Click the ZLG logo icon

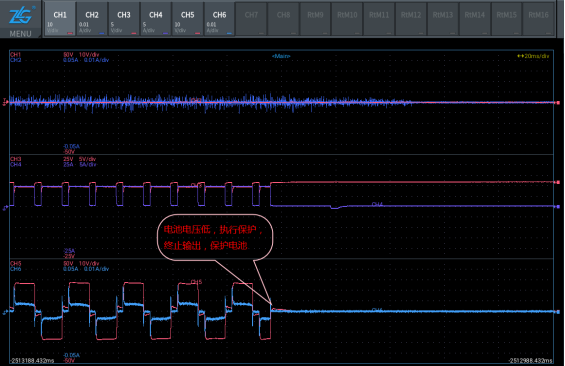[x=20, y=15]
